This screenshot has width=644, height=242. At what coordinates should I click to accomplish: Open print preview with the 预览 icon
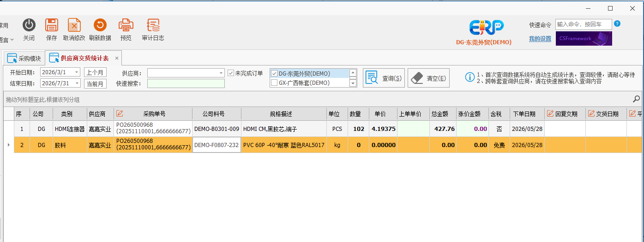[126, 25]
